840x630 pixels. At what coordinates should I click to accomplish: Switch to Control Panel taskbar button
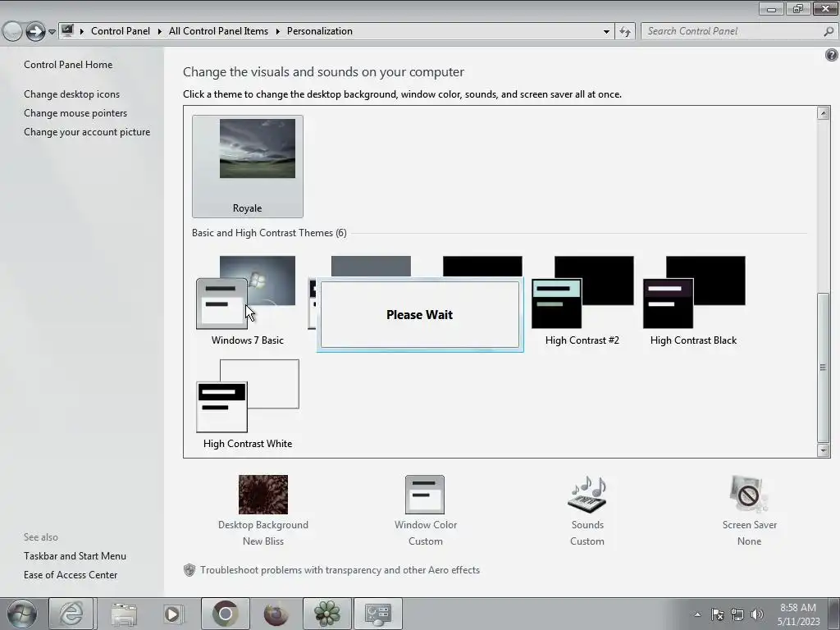(378, 614)
